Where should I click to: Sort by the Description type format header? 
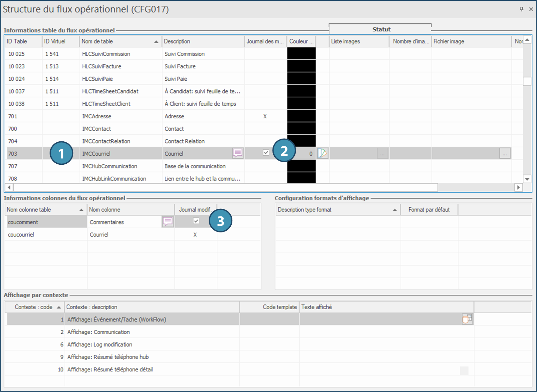[337, 209]
